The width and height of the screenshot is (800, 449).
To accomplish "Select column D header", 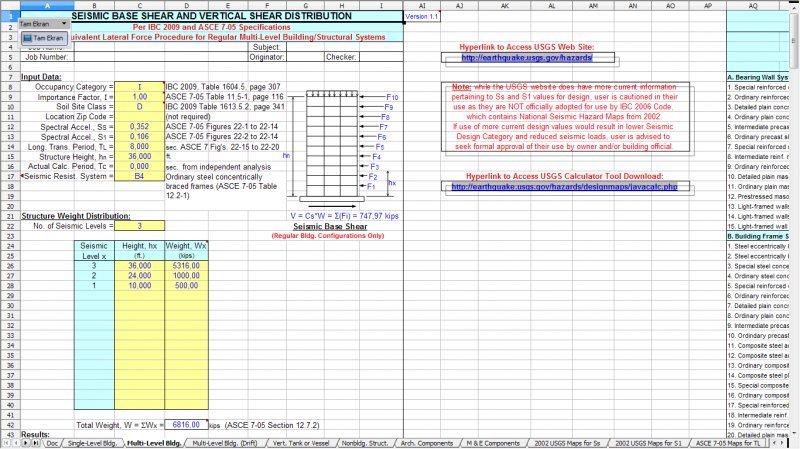I will 186,6.
